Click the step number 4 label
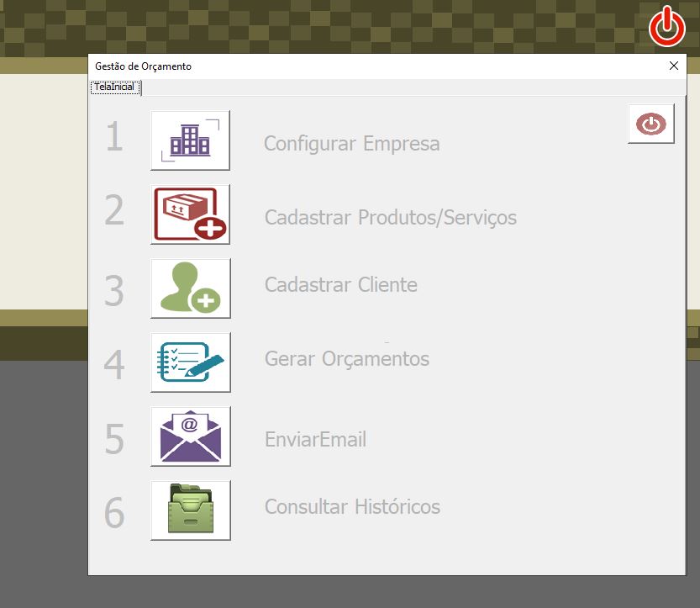Image resolution: width=700 pixels, height=608 pixels. coord(114,364)
